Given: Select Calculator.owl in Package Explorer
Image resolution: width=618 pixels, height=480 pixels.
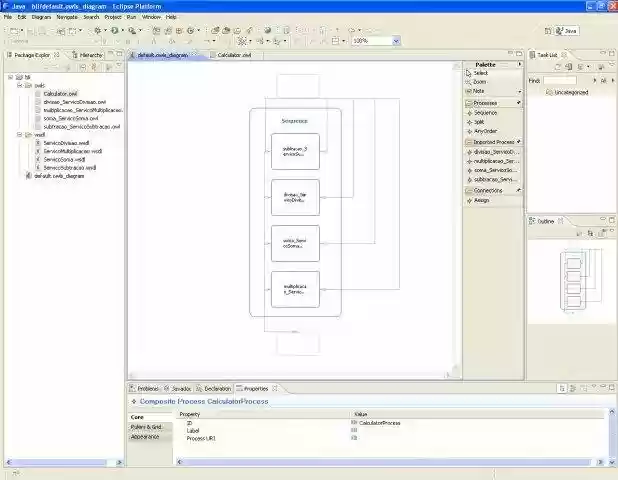Looking at the screenshot, I should 60,94.
